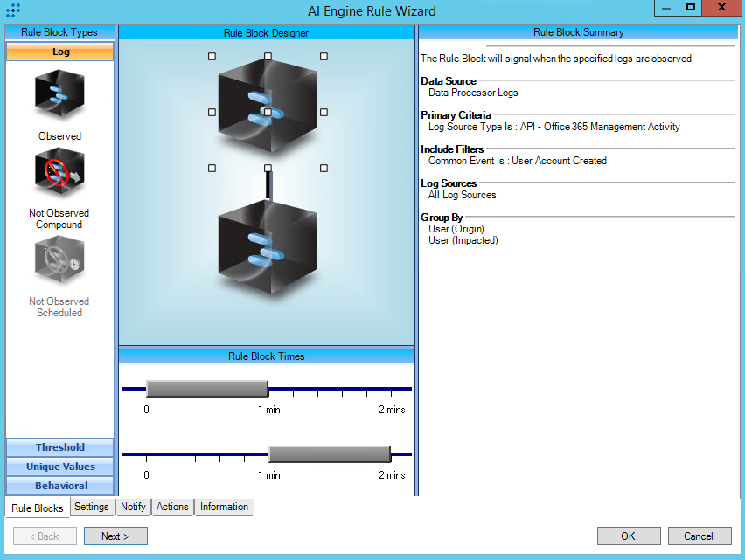The image size is (745, 560).
Task: Expand the Unique Values rule block section
Action: point(60,467)
